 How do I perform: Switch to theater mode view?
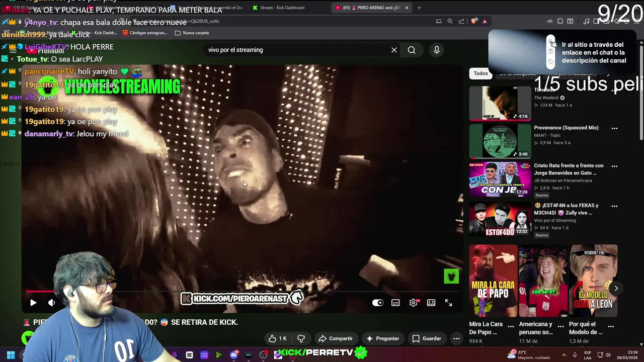(431, 303)
